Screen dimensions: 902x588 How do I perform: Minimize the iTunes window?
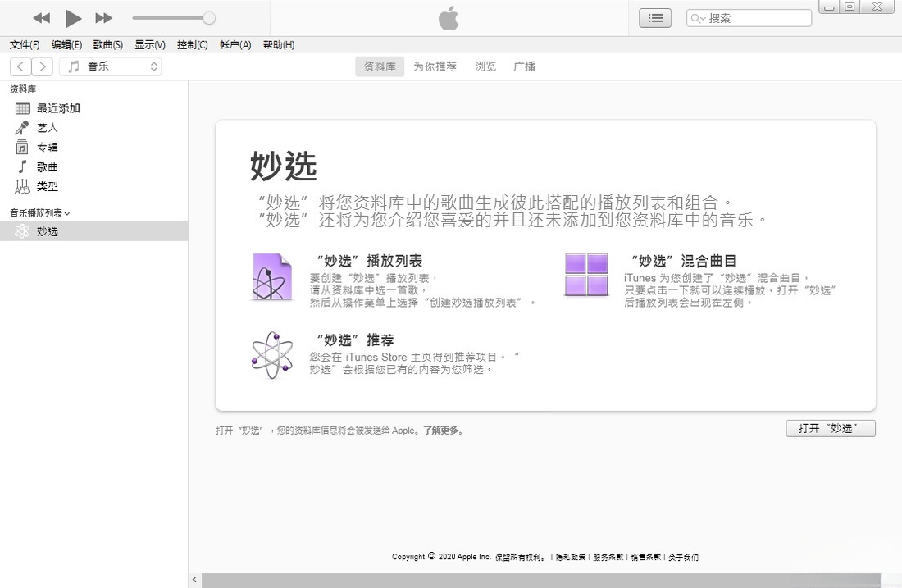pos(829,7)
